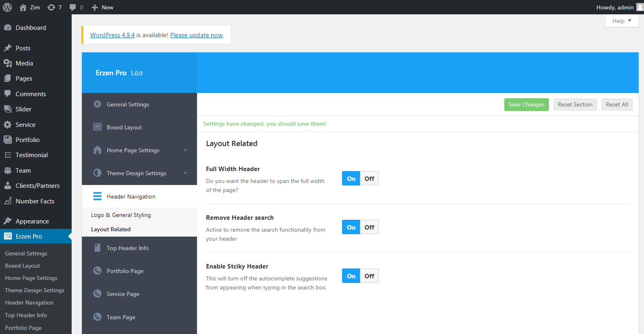Open the Zim site home icon
The height and width of the screenshot is (334, 644).
pyautogui.click(x=23, y=7)
